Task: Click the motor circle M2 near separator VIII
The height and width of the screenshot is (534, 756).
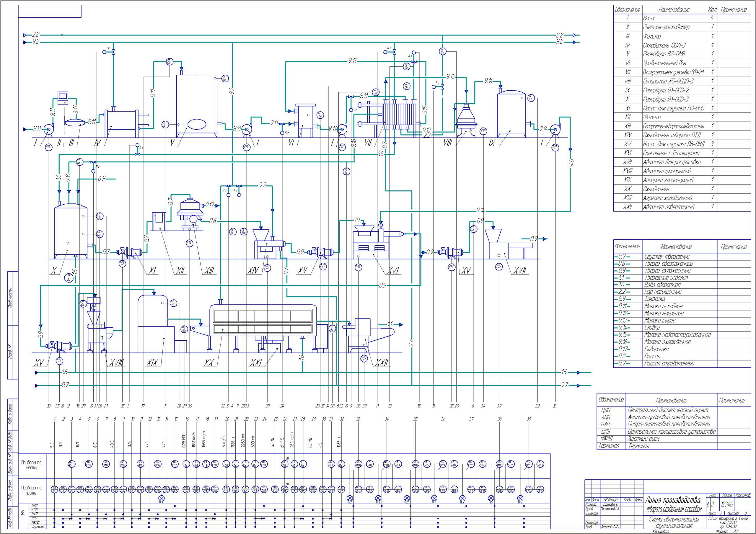Action: tap(483, 131)
